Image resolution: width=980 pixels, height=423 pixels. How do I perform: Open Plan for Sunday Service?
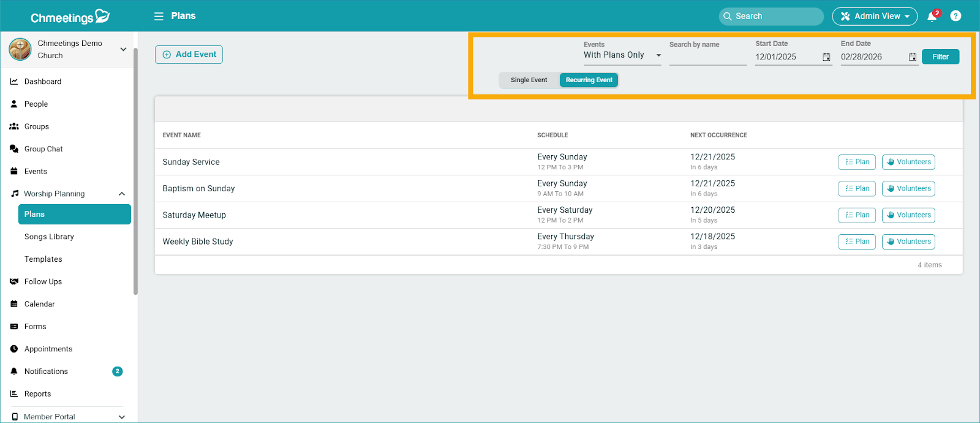pos(856,162)
